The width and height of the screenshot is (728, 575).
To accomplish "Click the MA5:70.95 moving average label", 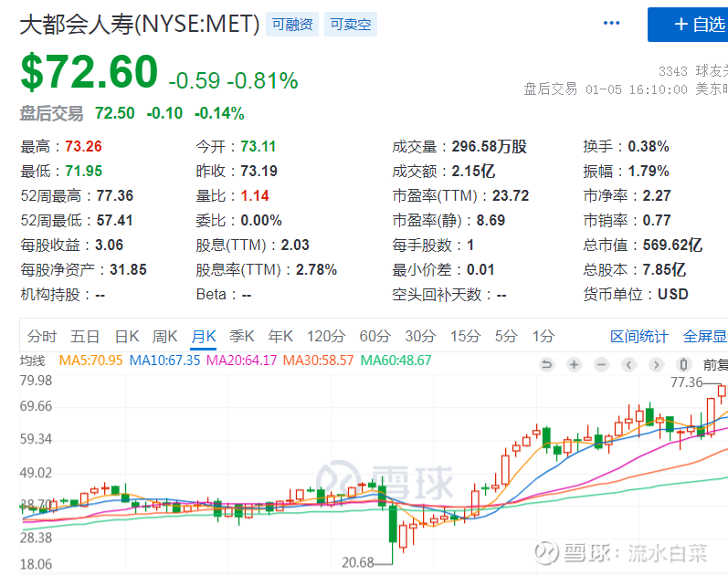I will point(91,361).
